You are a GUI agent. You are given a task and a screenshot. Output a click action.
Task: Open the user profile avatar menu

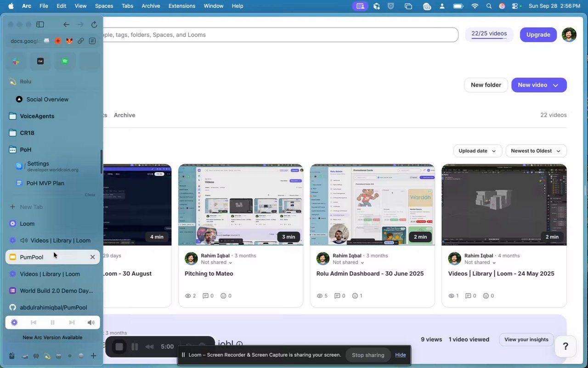coord(569,34)
